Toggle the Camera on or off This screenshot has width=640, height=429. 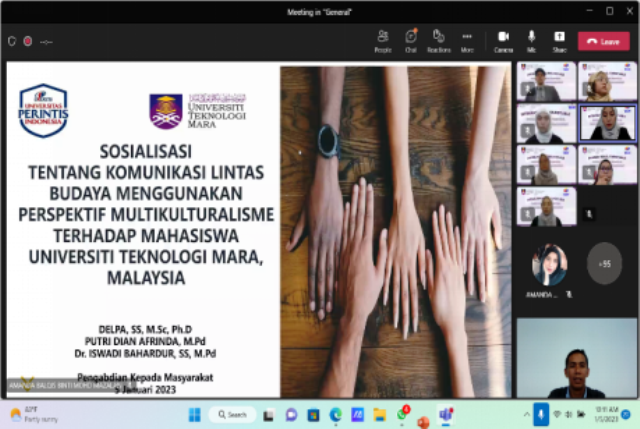503,42
